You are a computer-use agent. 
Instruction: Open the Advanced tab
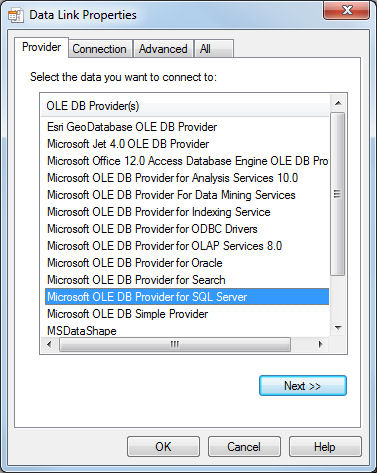pyautogui.click(x=163, y=49)
